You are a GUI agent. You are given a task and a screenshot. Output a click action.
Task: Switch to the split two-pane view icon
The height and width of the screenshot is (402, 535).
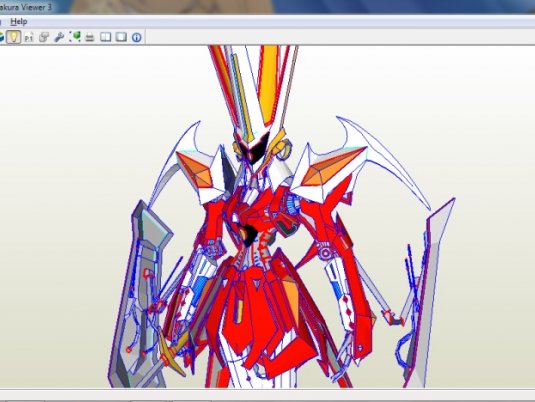point(105,37)
